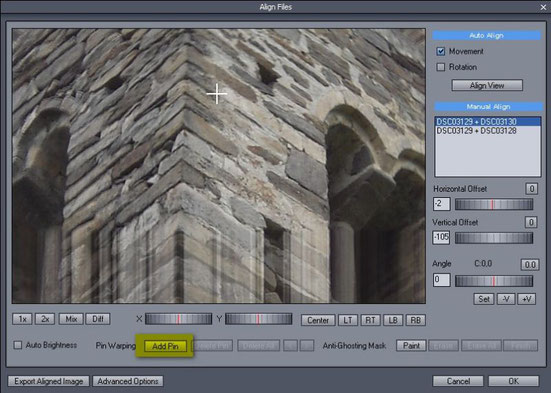
Task: Adjust the X position slider
Action: (x=179, y=319)
